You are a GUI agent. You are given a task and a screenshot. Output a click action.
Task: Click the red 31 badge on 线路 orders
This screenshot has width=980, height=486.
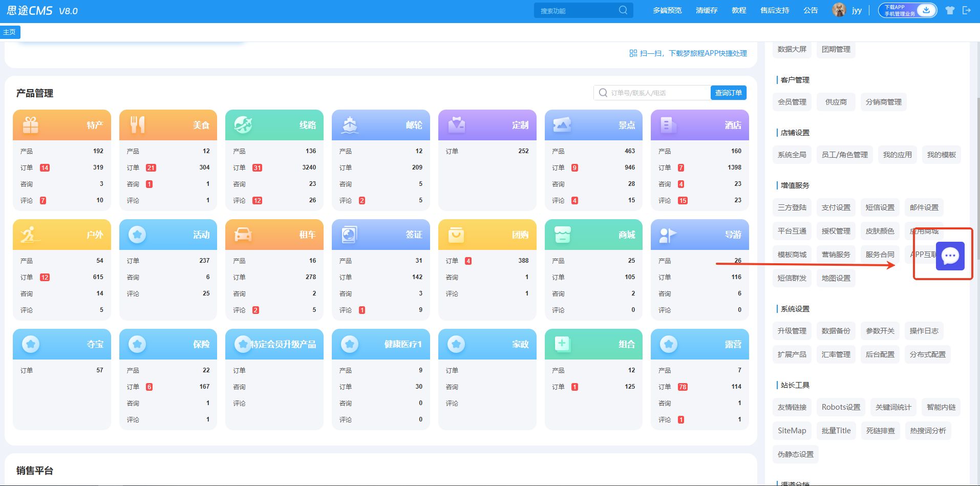tap(257, 167)
